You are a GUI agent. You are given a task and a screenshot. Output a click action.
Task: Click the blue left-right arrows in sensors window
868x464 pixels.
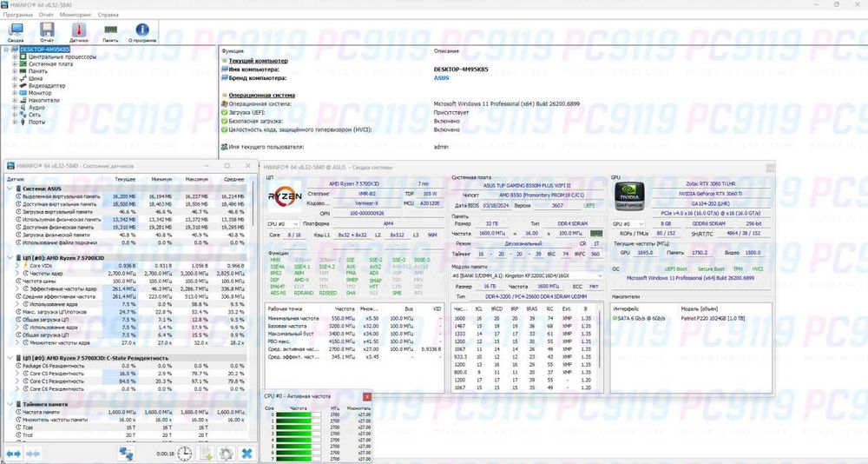[13, 454]
